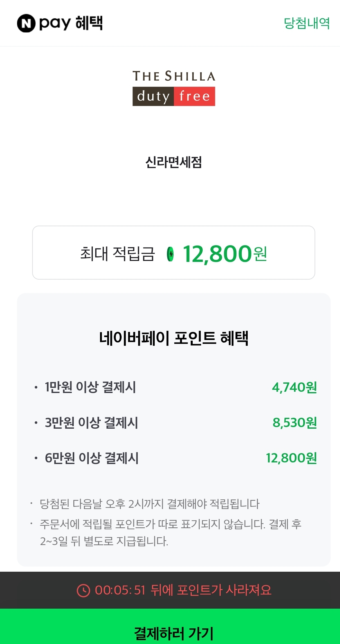Tap the 12,800원 value in benefits list

coord(291,458)
